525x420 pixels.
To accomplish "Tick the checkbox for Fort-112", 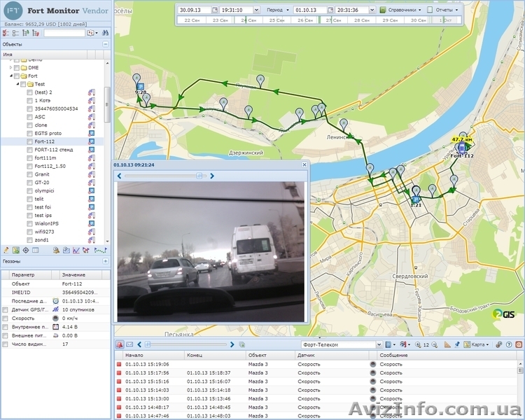I will click(x=30, y=141).
